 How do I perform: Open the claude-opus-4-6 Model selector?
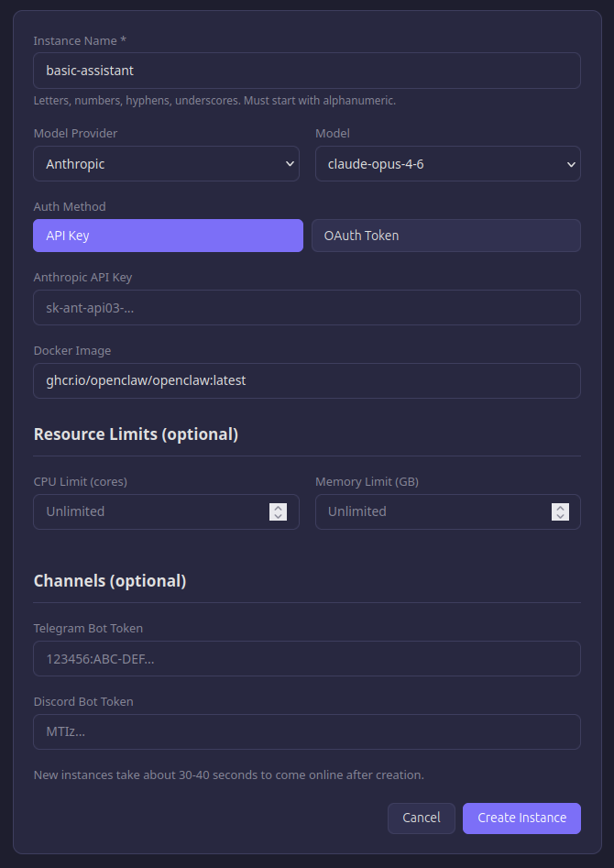(447, 163)
